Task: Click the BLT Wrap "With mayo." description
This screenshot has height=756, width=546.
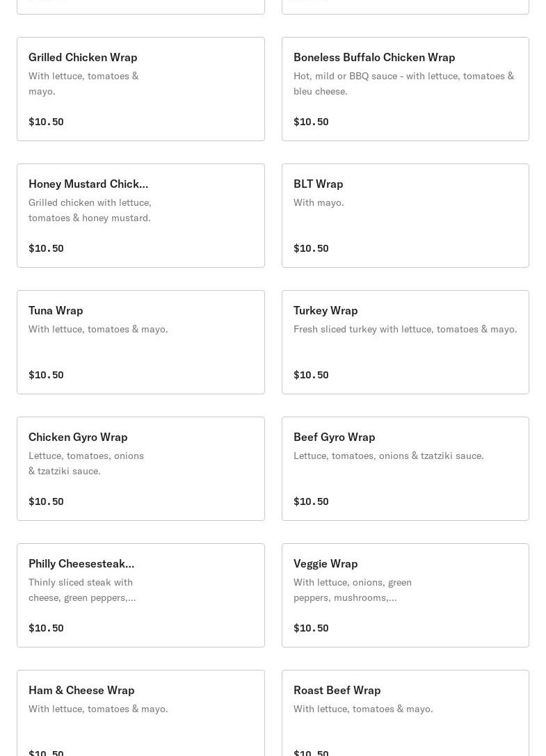Action: [x=319, y=202]
